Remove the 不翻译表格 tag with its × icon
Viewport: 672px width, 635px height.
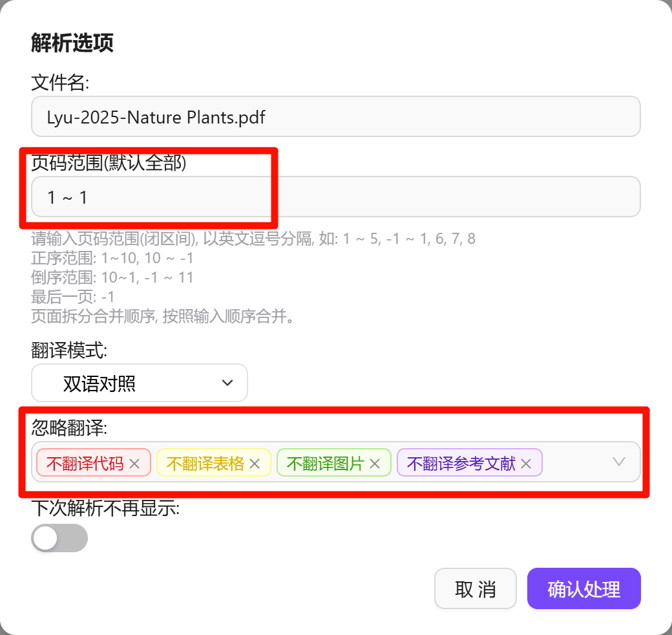pos(255,463)
